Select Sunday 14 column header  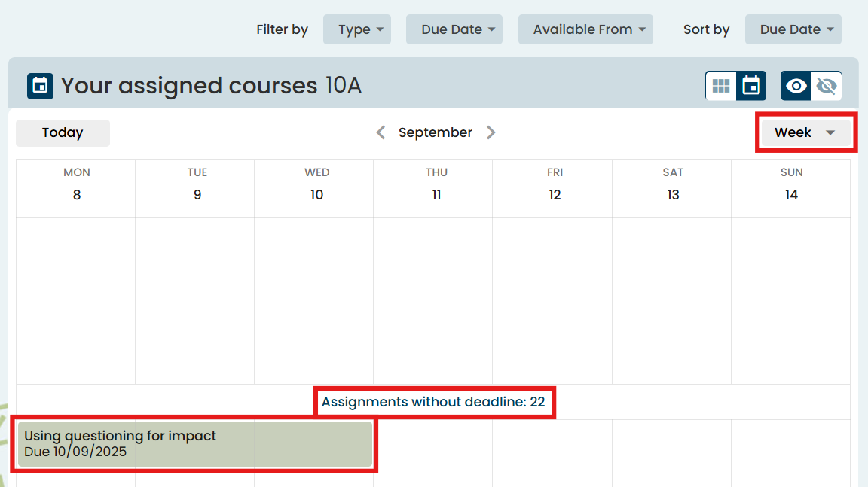791,185
